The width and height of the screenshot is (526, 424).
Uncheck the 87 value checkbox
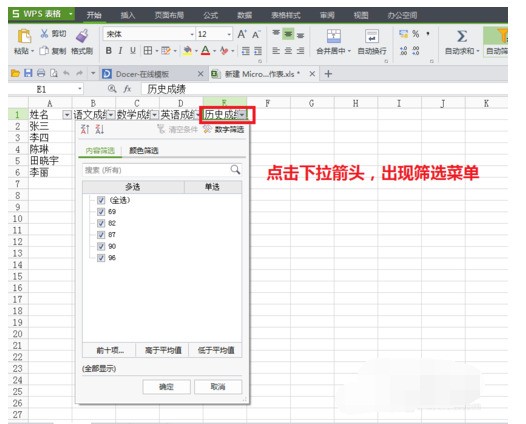pos(101,234)
